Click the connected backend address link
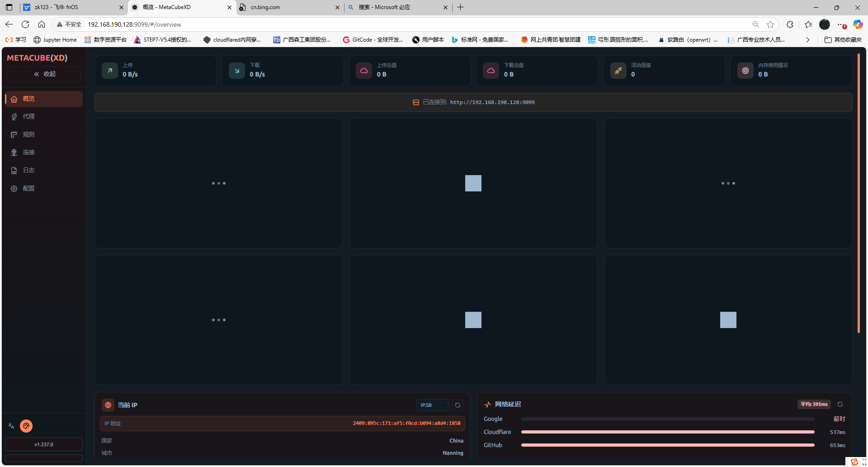The height and width of the screenshot is (467, 868). pos(492,102)
